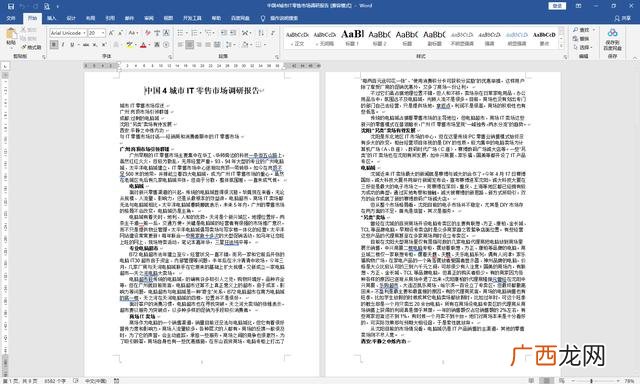Viewport: 640px width, 384px height.
Task: Click the red font color button
Action: [x=143, y=44]
